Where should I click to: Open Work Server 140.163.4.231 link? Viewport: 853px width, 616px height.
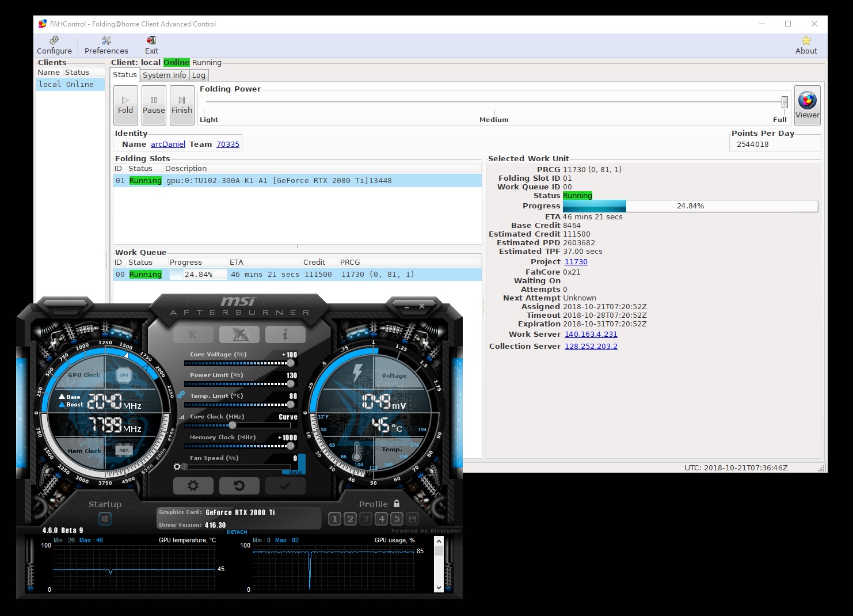point(591,334)
